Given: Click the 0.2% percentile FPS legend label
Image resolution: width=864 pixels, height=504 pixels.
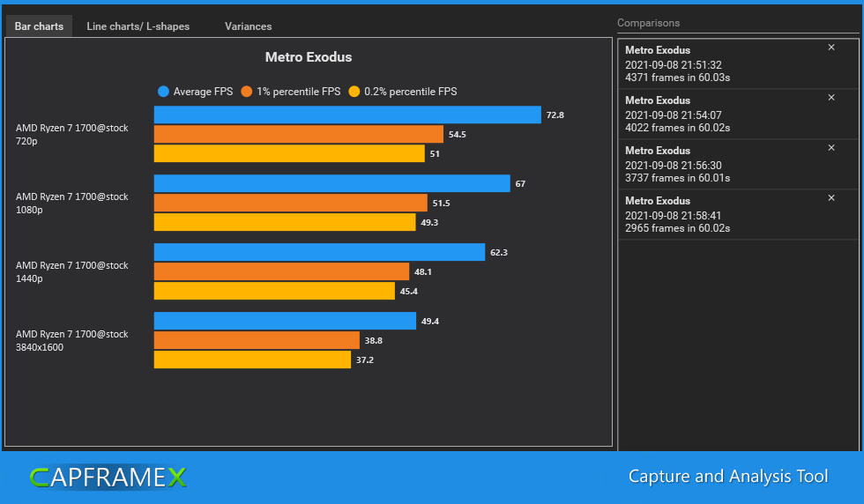Looking at the screenshot, I should coord(411,92).
